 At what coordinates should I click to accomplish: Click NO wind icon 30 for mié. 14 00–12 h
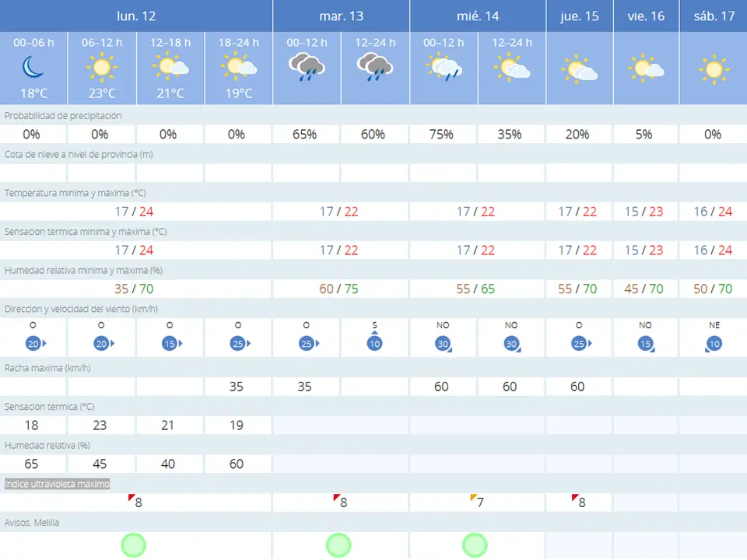click(444, 344)
